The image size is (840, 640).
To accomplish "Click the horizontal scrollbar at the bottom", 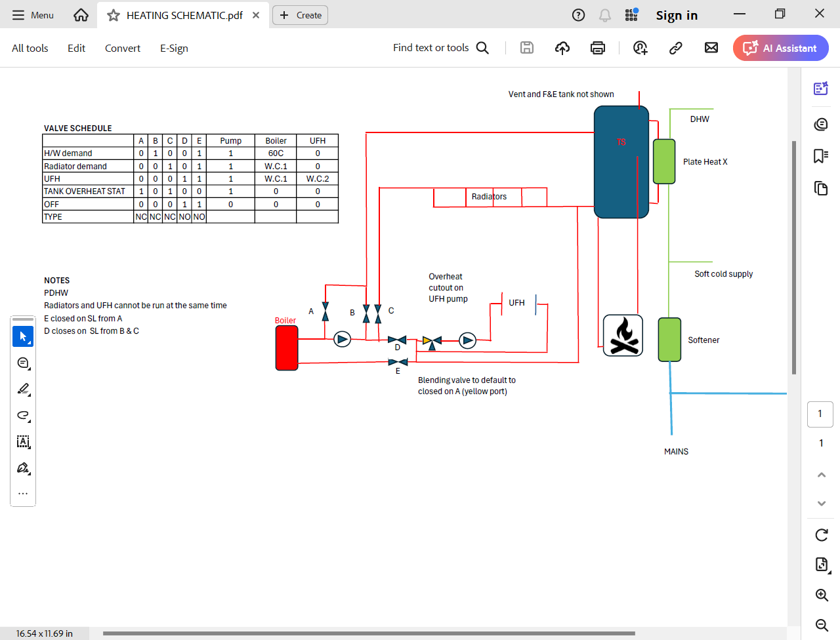I will 369,633.
